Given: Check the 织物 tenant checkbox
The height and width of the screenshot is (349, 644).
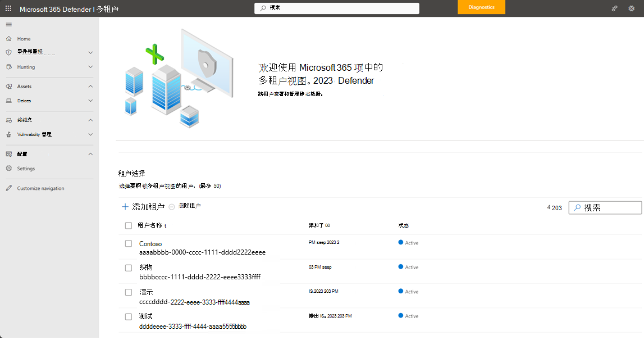Looking at the screenshot, I should click(129, 268).
